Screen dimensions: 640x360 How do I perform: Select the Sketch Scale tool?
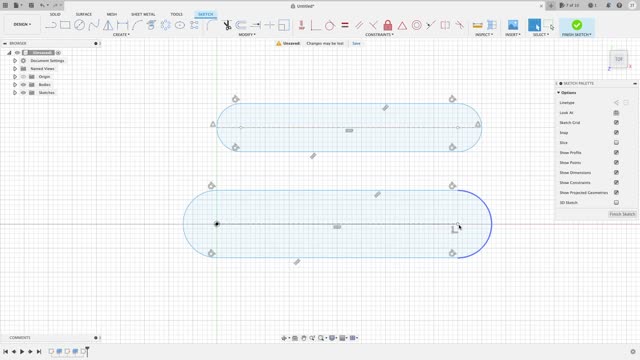tap(284, 25)
